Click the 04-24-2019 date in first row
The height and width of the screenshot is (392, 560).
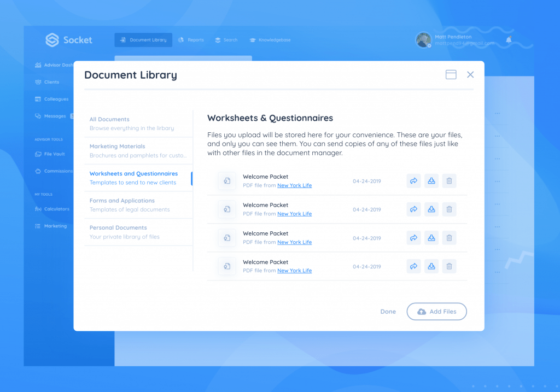pyautogui.click(x=367, y=182)
